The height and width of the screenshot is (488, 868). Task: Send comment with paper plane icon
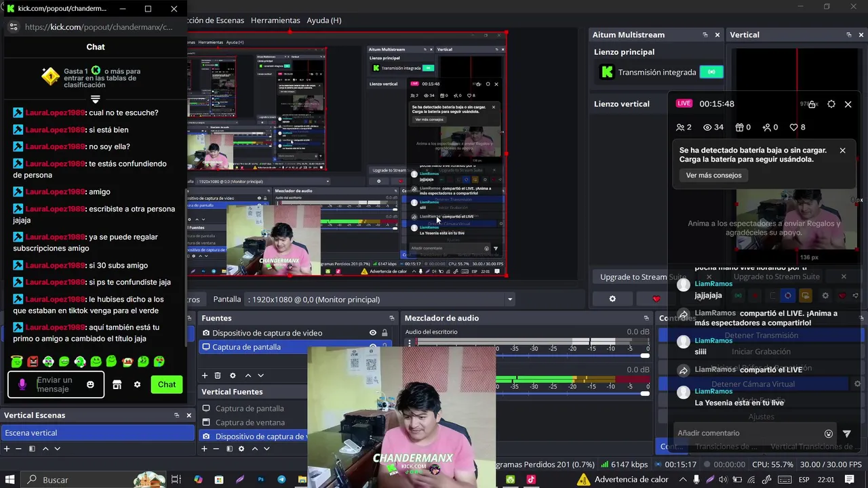pyautogui.click(x=846, y=434)
